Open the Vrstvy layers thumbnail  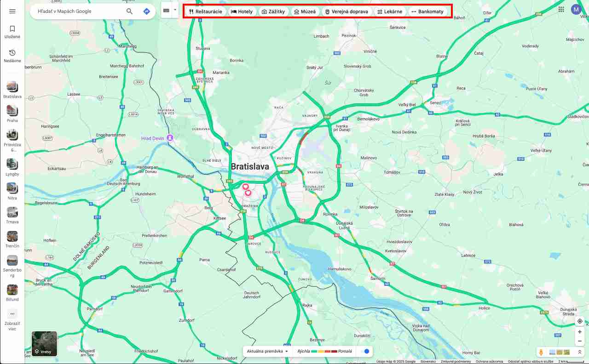[44, 344]
